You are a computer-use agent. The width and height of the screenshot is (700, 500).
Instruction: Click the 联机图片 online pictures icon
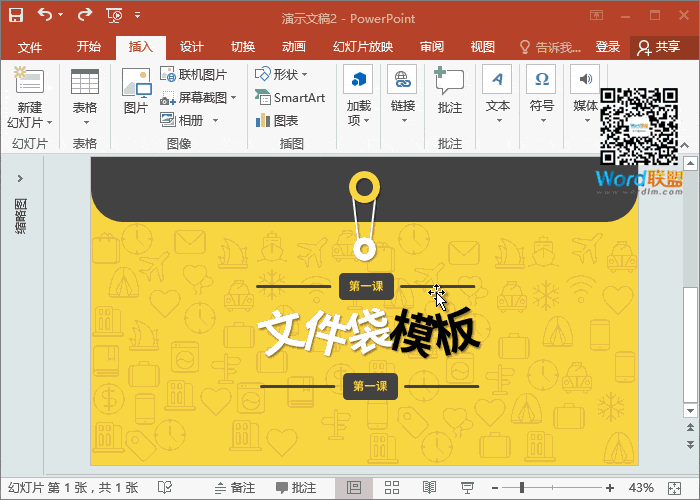tap(194, 75)
